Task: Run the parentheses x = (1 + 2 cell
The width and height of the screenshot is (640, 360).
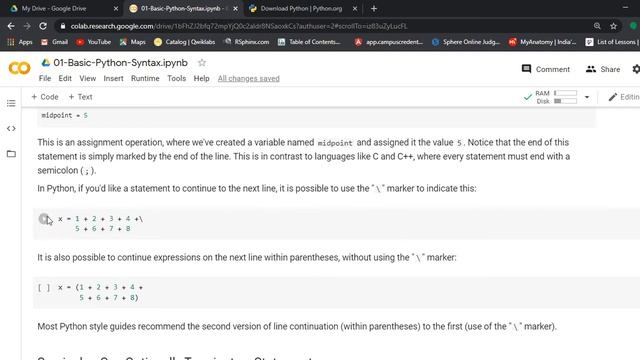Action: coord(44,287)
